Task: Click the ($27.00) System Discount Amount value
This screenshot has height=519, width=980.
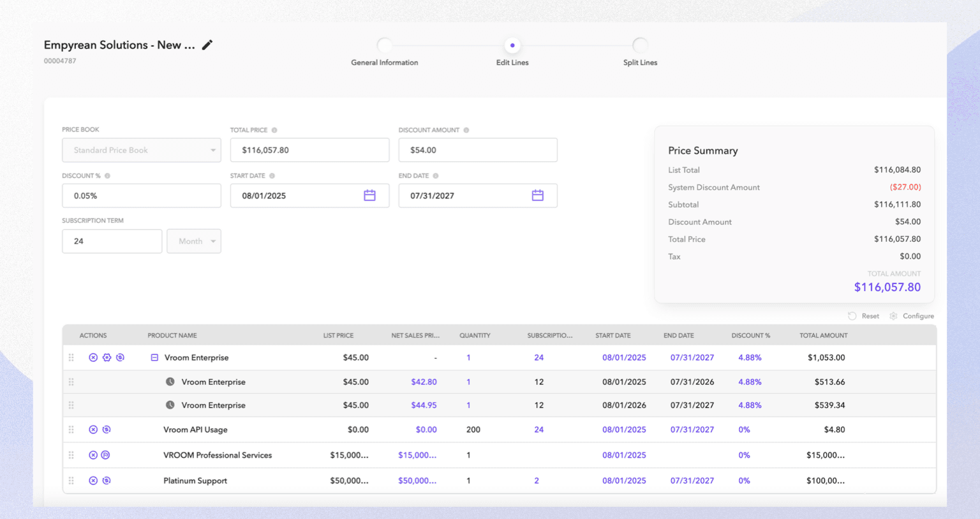Action: click(905, 187)
